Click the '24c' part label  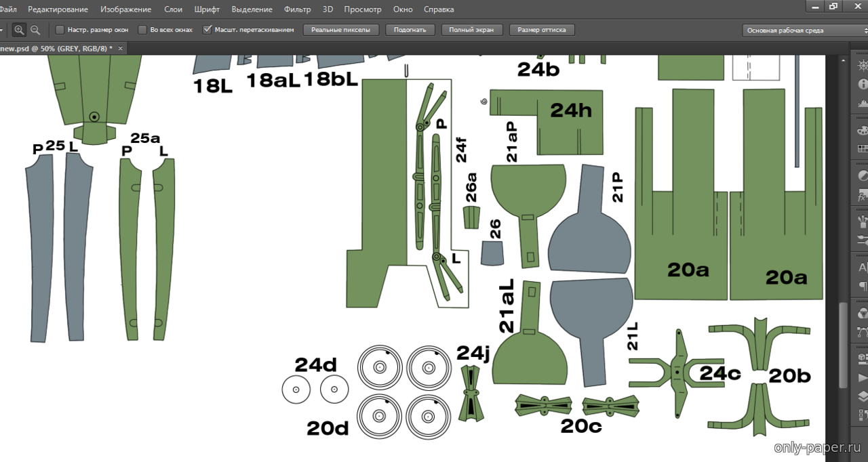720,373
